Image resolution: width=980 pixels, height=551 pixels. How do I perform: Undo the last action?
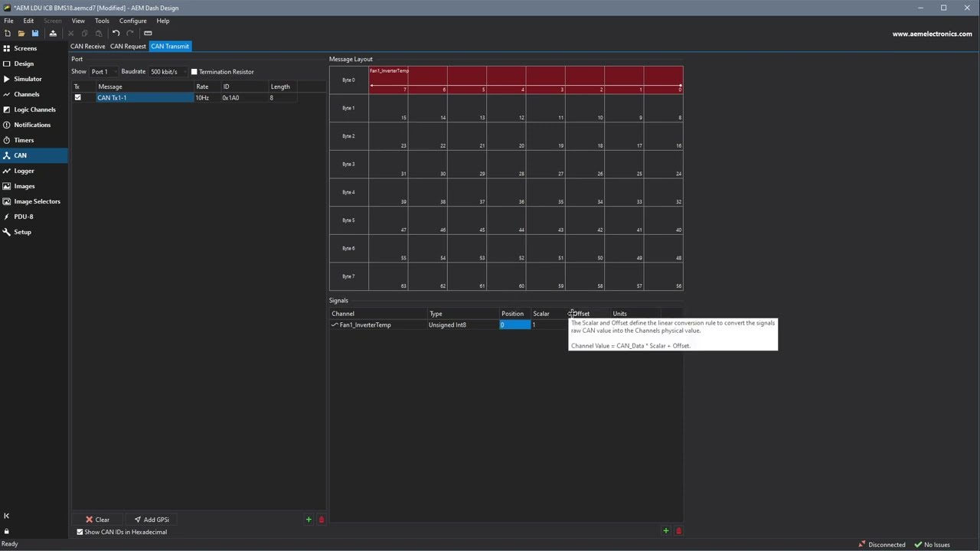pyautogui.click(x=116, y=33)
